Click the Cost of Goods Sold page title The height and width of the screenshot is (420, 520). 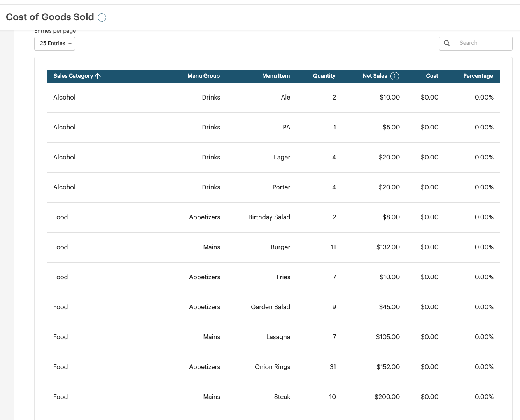[49, 17]
